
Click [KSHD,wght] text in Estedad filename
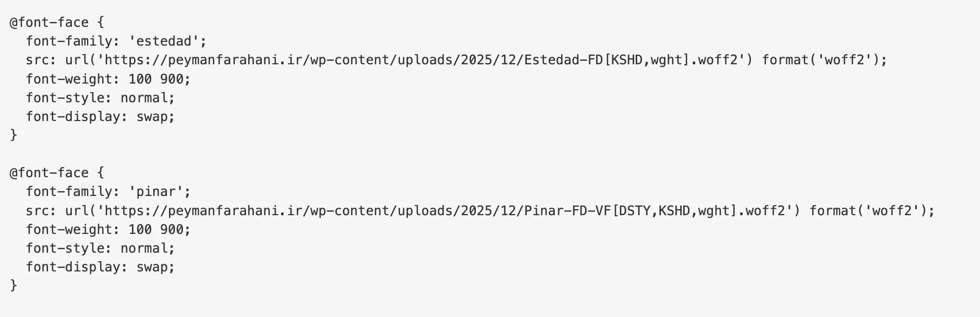point(647,60)
